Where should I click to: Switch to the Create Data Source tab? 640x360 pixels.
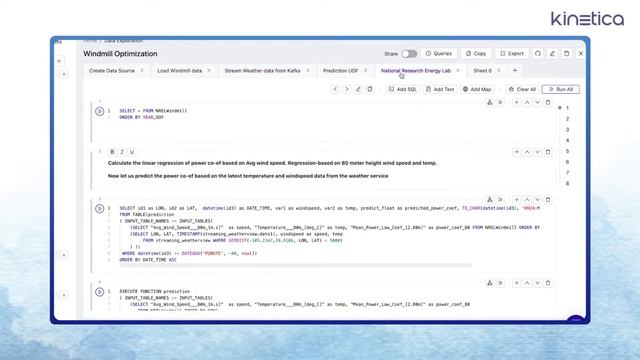point(112,71)
